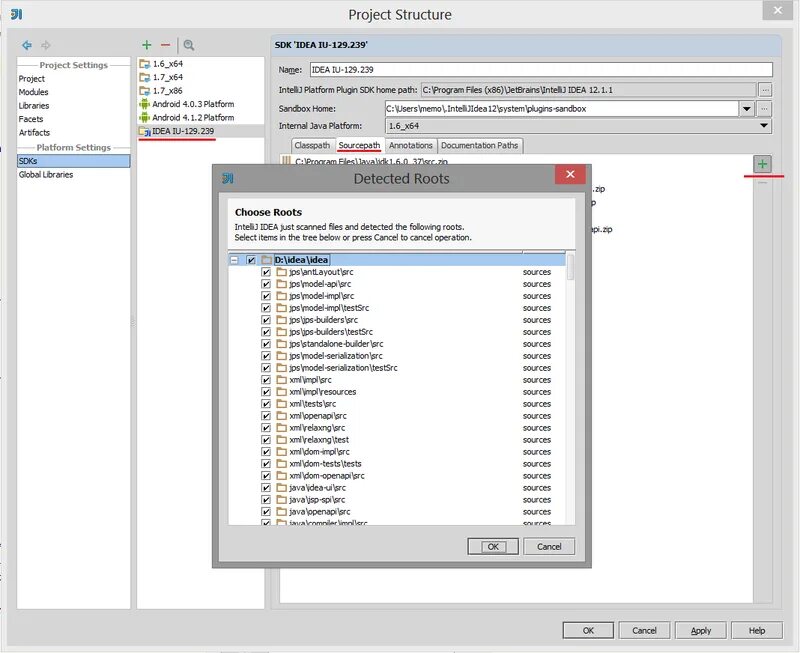Open Facets settings section
The width and height of the screenshot is (800, 653).
tap(31, 119)
